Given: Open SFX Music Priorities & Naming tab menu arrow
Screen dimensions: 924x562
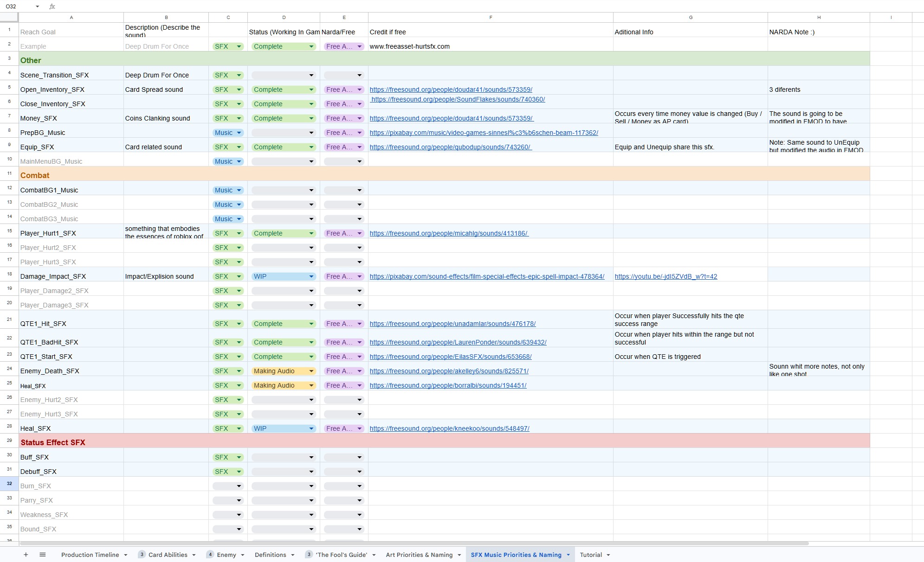Looking at the screenshot, I should tap(568, 555).
